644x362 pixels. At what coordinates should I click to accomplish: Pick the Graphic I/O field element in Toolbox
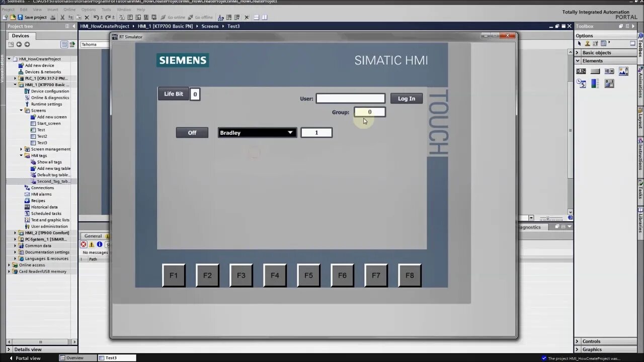point(623,71)
